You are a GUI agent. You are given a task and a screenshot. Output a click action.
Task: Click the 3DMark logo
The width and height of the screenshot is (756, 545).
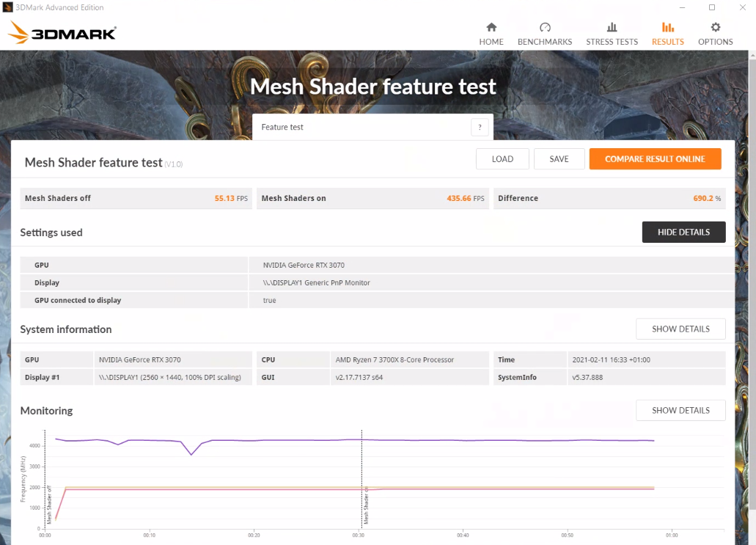(62, 33)
